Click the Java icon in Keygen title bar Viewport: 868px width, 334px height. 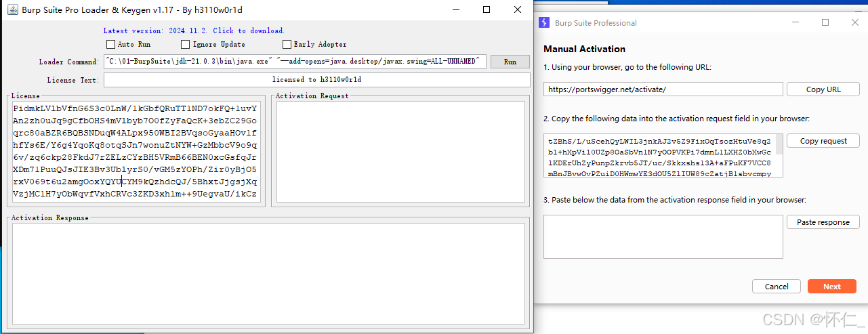(12, 9)
